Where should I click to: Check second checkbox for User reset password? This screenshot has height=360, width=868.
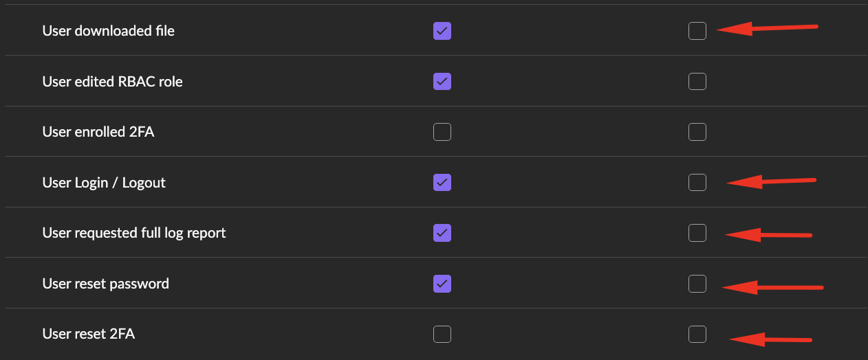(x=697, y=284)
